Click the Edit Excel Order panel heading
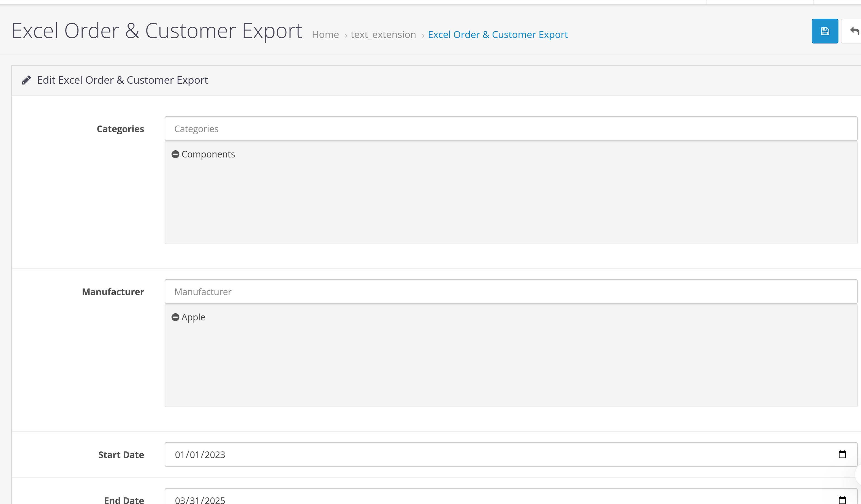Screen dimensions: 861x504 point(122,80)
